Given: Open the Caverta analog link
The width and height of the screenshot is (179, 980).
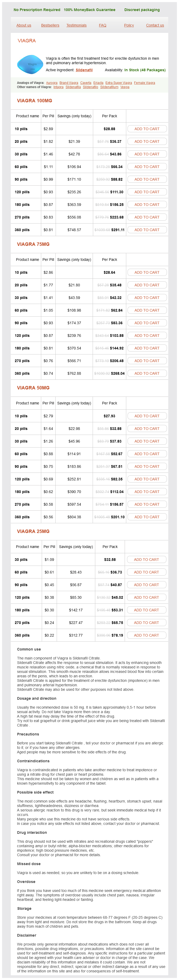Looking at the screenshot, I should pyautogui.click(x=86, y=83).
